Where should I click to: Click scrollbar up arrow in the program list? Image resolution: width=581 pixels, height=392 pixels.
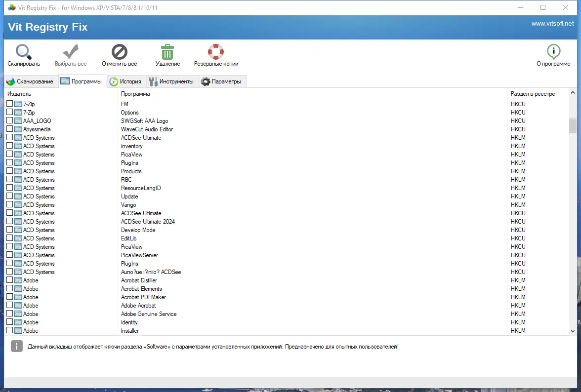(573, 92)
